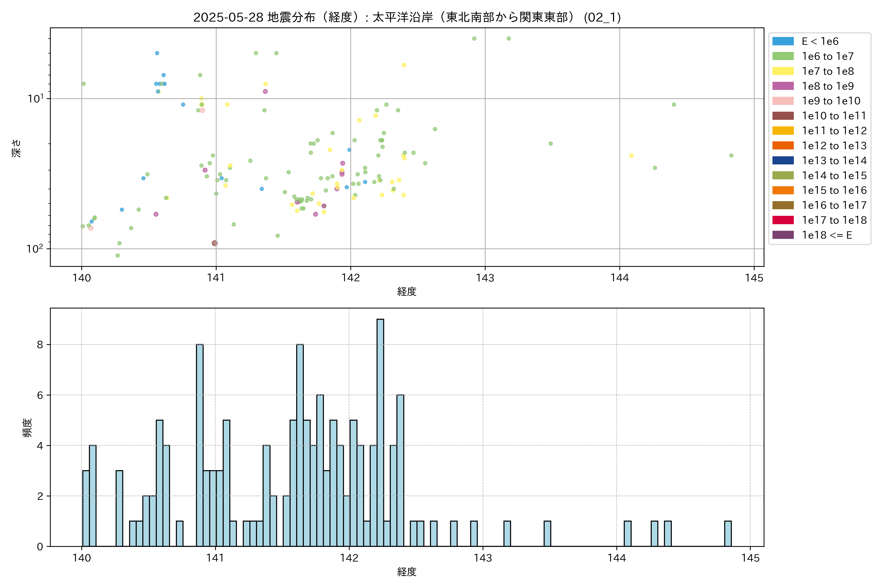Click the 経度 x-axis label below histogram
The image size is (882, 588).
click(407, 572)
